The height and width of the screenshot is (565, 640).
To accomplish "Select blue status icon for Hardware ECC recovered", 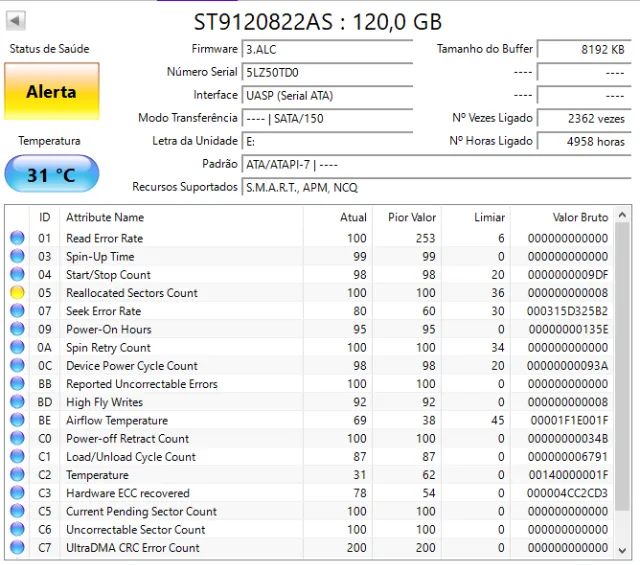I will point(17,493).
